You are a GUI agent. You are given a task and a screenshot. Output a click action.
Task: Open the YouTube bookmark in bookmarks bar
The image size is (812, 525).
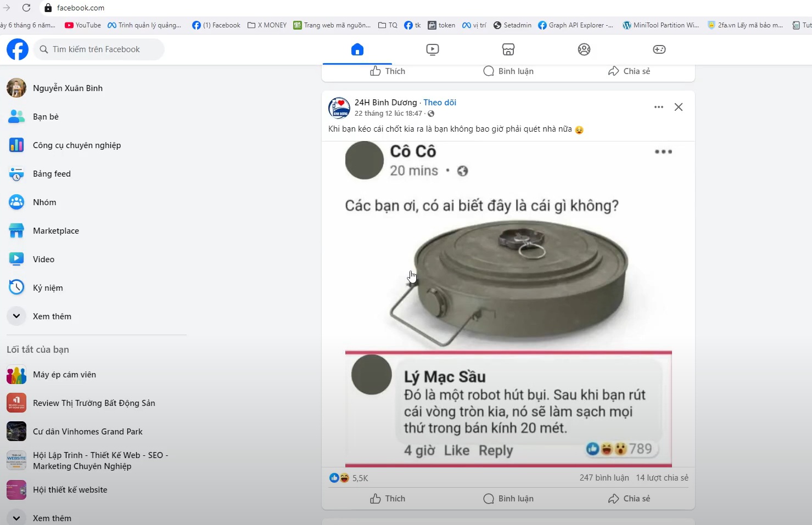[x=83, y=25]
